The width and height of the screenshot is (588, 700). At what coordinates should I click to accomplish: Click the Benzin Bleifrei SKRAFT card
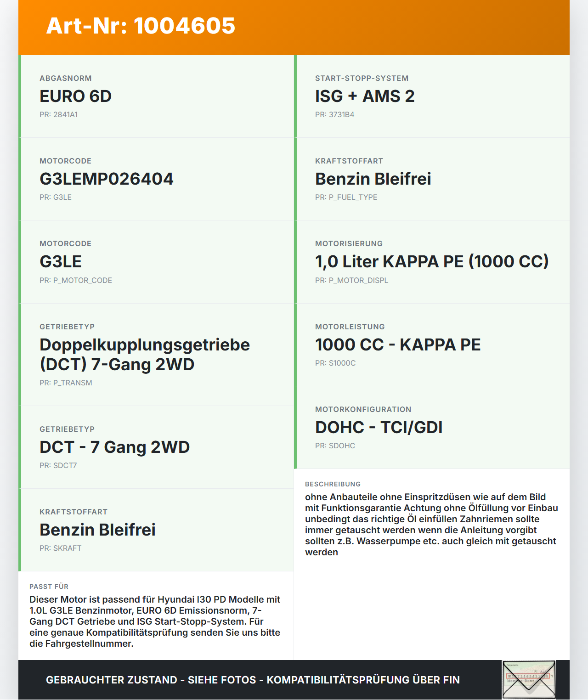click(x=156, y=530)
